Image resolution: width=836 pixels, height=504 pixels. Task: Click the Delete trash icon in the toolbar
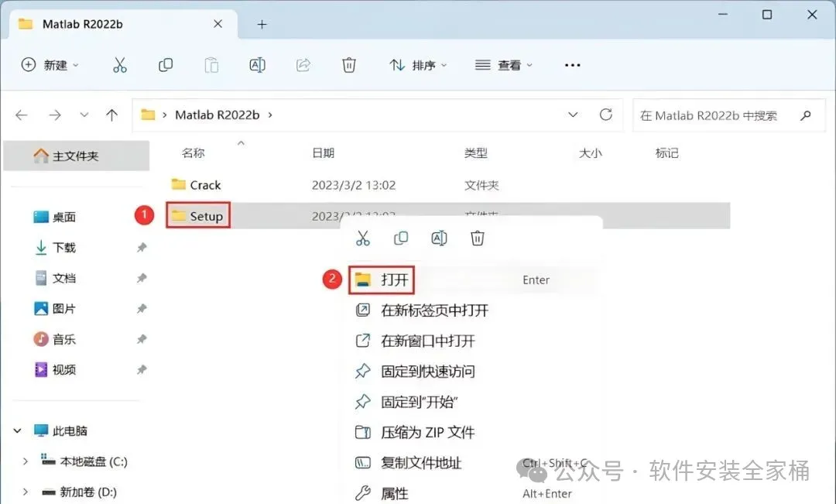coord(348,65)
